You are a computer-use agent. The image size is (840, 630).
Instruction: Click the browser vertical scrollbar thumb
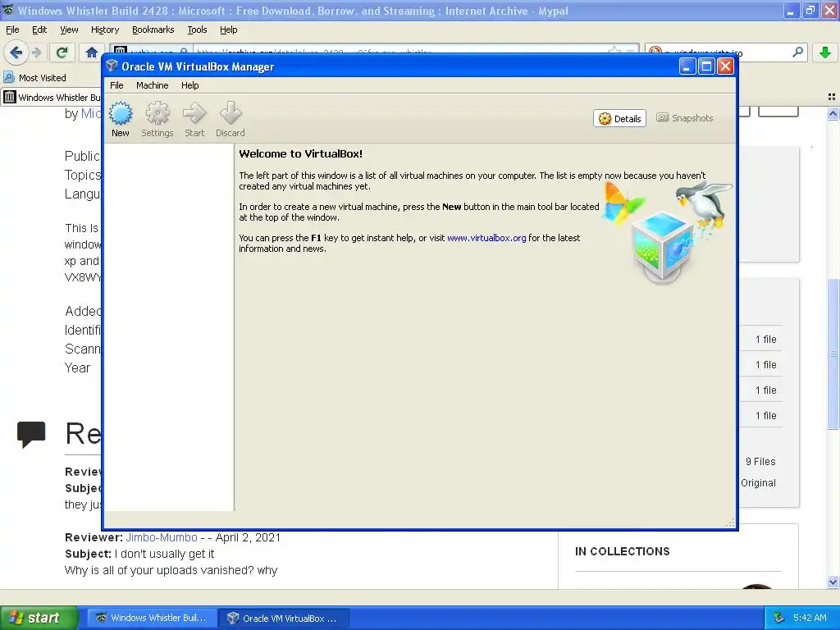coord(833,354)
